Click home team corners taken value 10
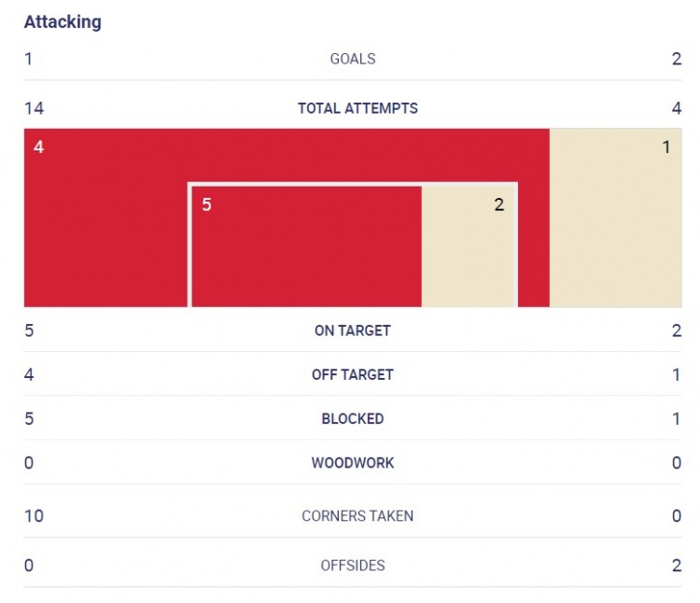The width and height of the screenshot is (700, 603). (x=34, y=516)
